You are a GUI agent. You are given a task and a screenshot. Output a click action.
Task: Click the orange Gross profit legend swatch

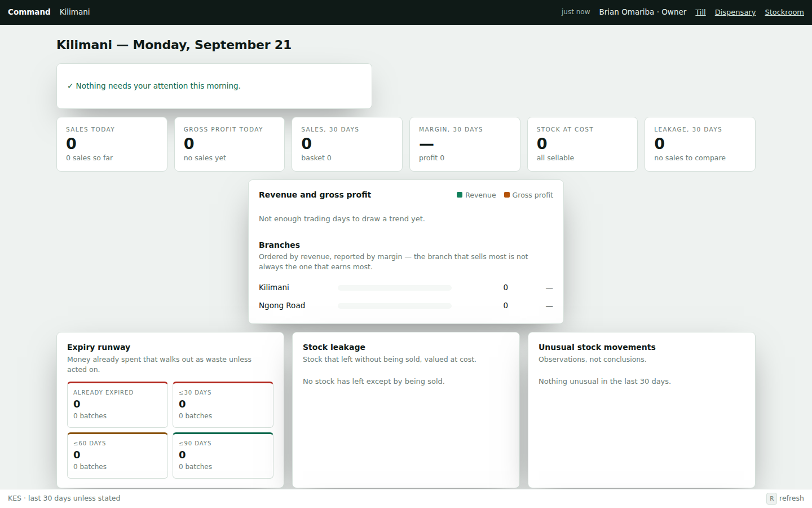point(507,195)
